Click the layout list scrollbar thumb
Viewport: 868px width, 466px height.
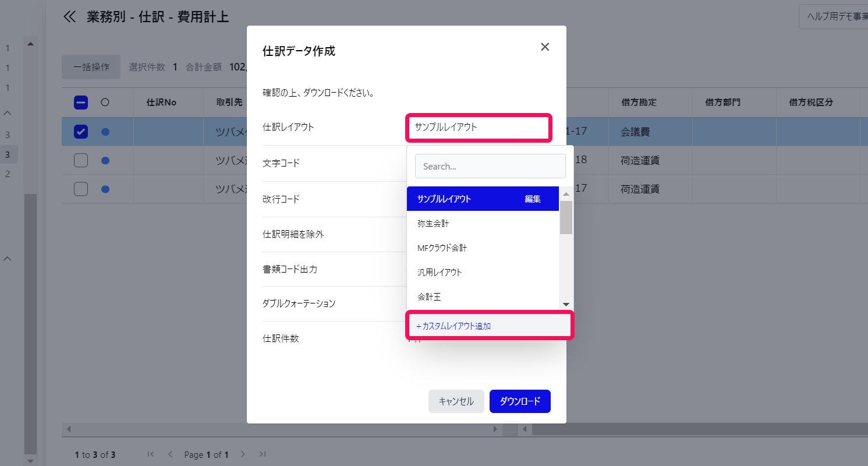(x=566, y=217)
